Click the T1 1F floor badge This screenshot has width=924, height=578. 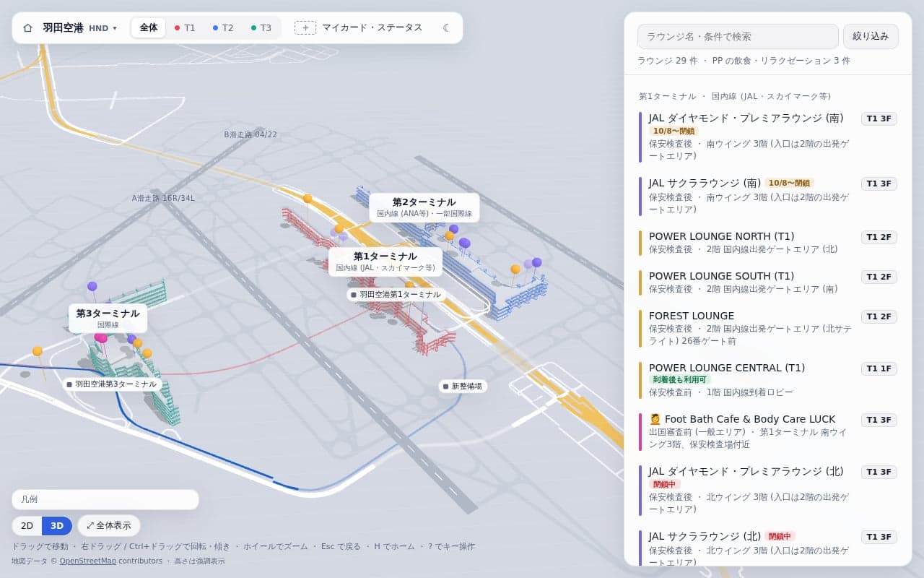point(879,368)
